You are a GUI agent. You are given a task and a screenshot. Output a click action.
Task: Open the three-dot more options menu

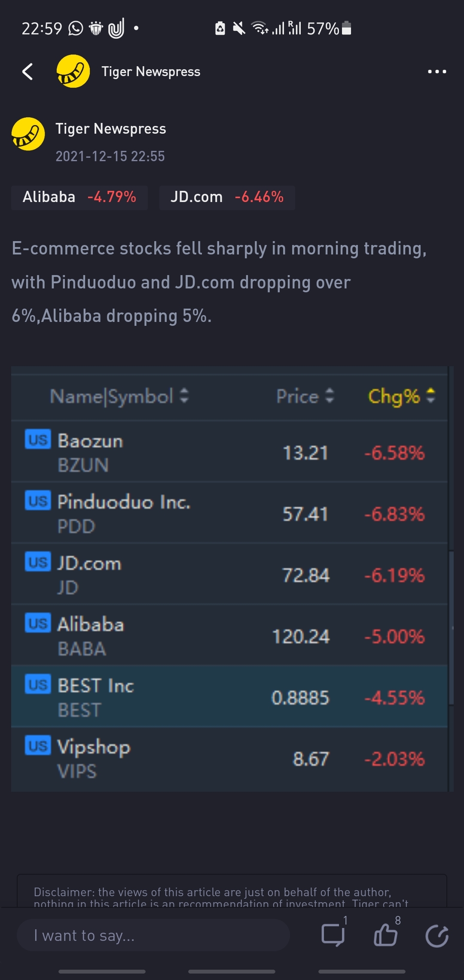click(437, 71)
